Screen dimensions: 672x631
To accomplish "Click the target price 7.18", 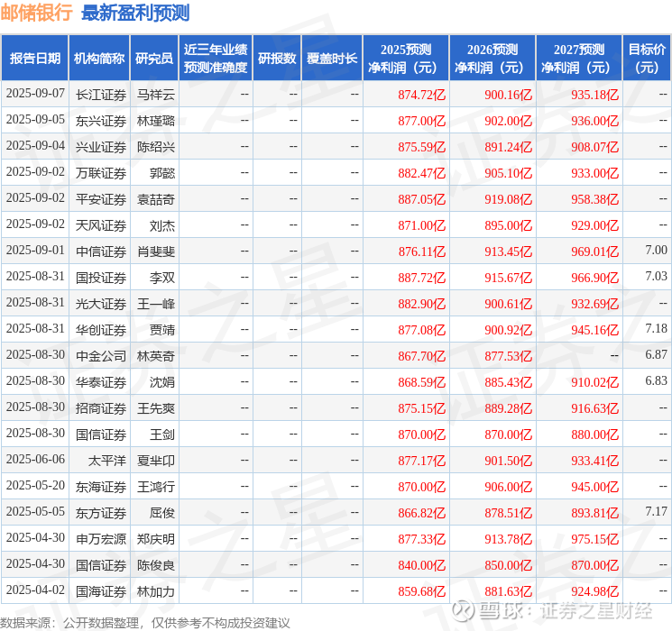I will pyautogui.click(x=656, y=328).
